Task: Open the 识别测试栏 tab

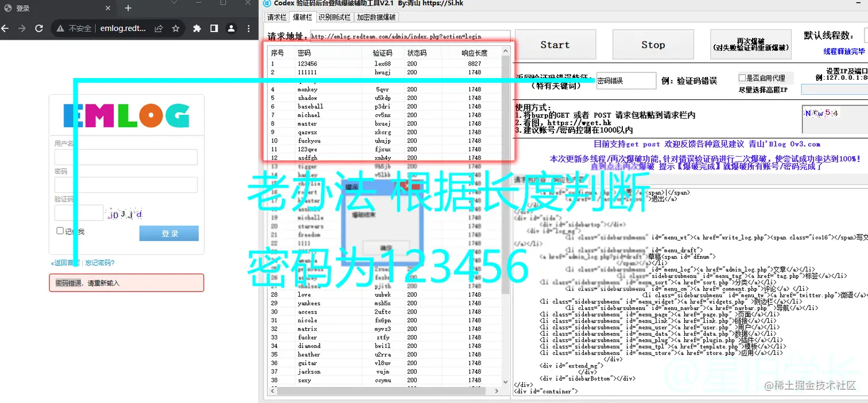Action: (x=335, y=17)
